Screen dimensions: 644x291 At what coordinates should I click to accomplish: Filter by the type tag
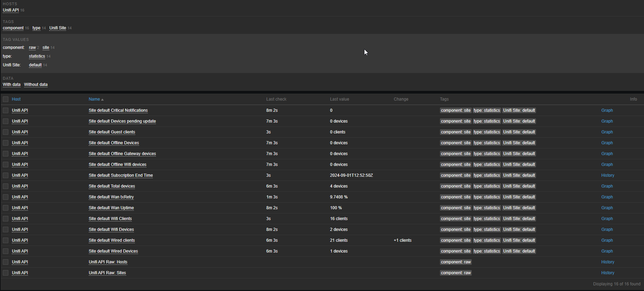[36, 28]
